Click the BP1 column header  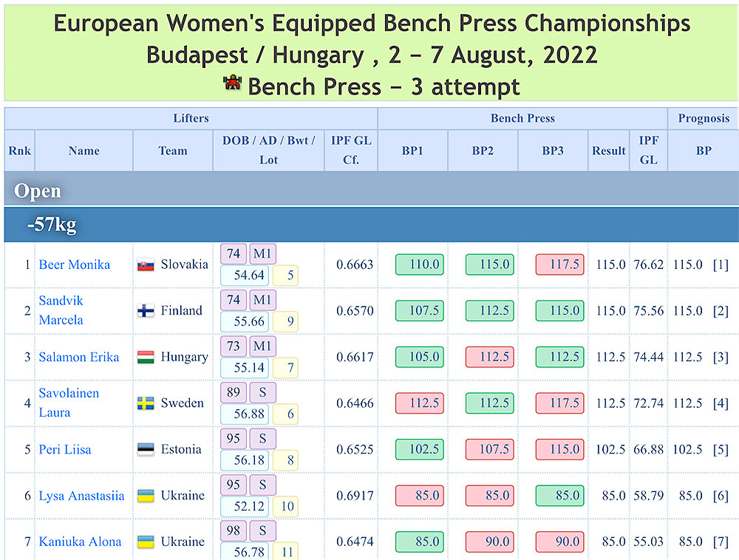pyautogui.click(x=412, y=151)
